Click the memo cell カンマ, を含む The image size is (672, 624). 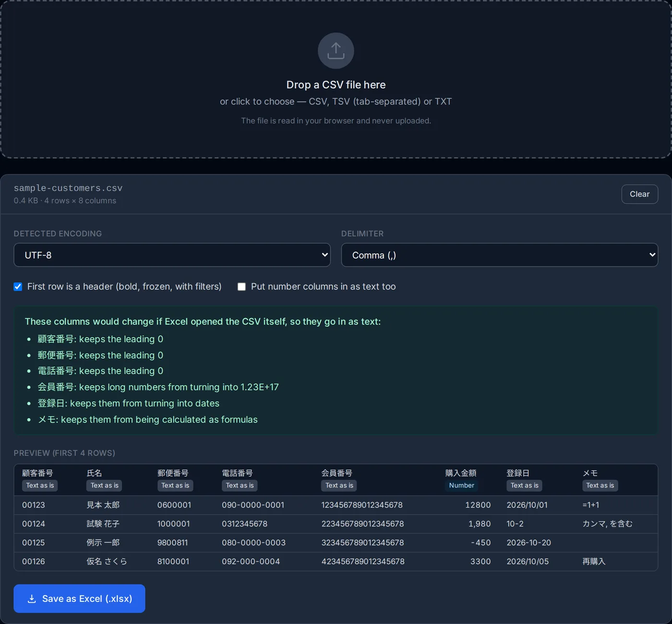click(608, 524)
